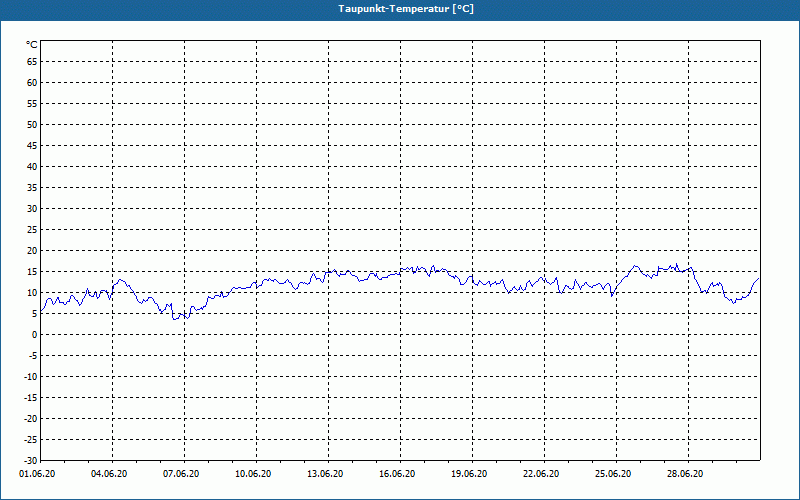Click the 07.06.20 date label
Screen dimensions: 800x500
coord(181,474)
